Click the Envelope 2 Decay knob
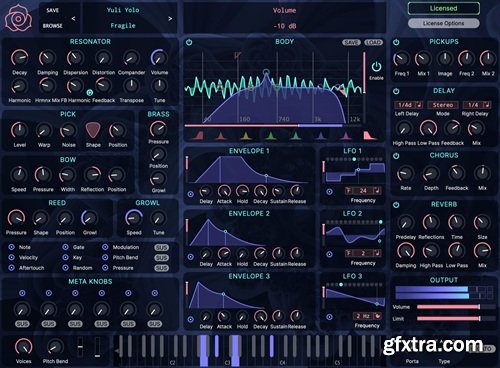This screenshot has width=500, height=368. (x=260, y=254)
